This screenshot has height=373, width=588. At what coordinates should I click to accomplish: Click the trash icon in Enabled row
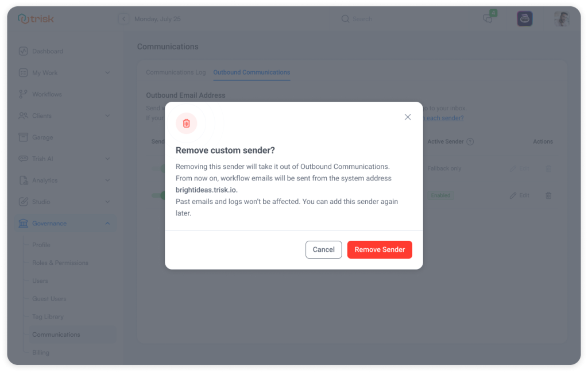click(x=548, y=195)
